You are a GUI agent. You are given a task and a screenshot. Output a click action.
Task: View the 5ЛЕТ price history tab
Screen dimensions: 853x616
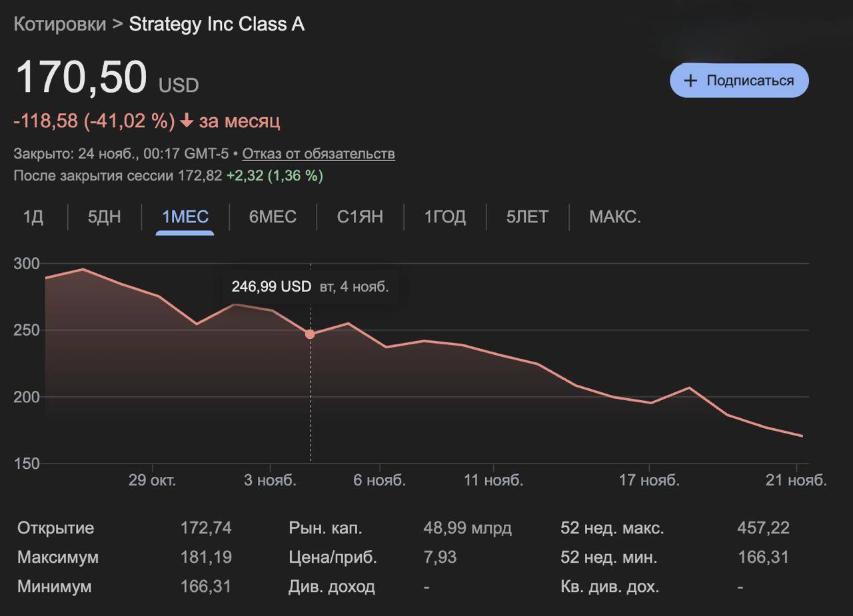click(x=527, y=217)
